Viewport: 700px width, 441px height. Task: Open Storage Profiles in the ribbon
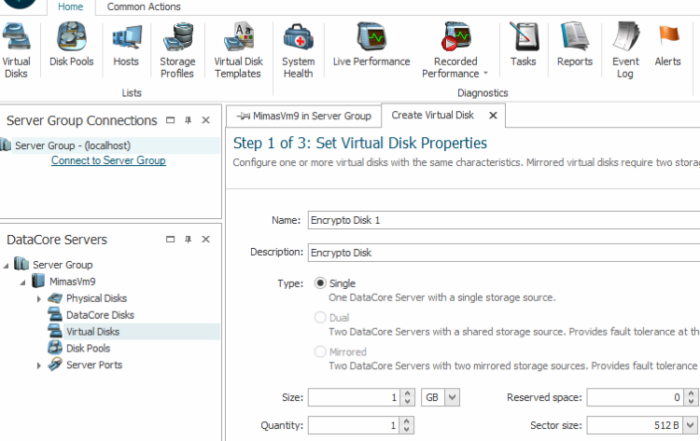click(x=178, y=49)
